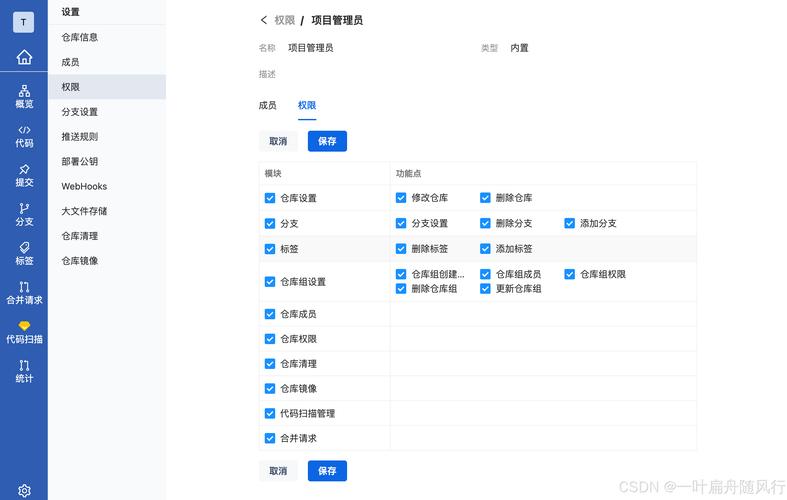
Task: Toggle the 合并请求 module checkbox
Action: [270, 438]
